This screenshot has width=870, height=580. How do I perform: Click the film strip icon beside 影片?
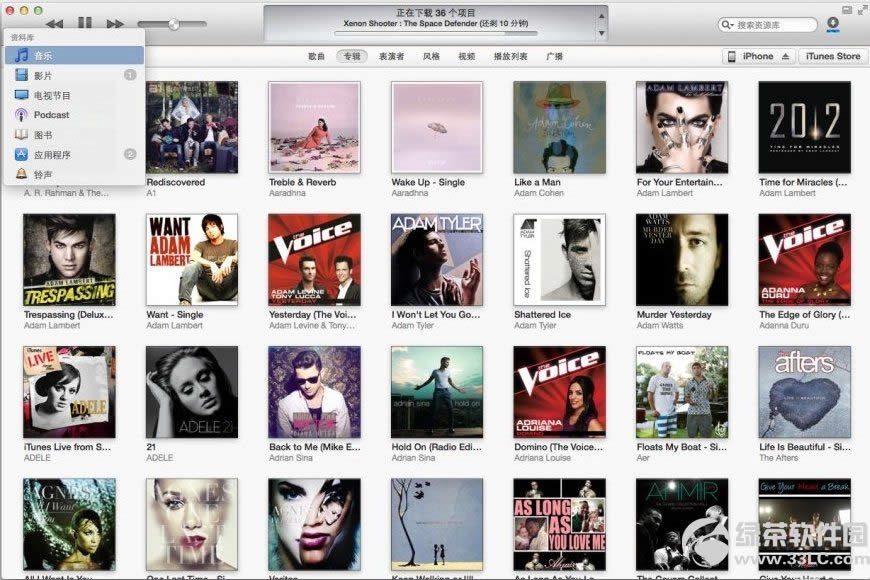(x=21, y=75)
